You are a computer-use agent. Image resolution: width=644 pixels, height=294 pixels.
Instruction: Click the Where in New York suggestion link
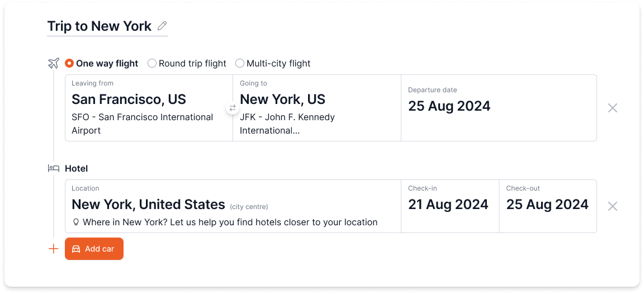(230, 222)
